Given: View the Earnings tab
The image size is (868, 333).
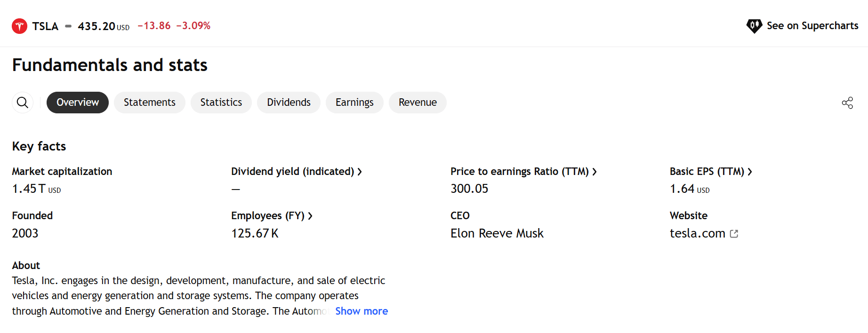Looking at the screenshot, I should [354, 103].
